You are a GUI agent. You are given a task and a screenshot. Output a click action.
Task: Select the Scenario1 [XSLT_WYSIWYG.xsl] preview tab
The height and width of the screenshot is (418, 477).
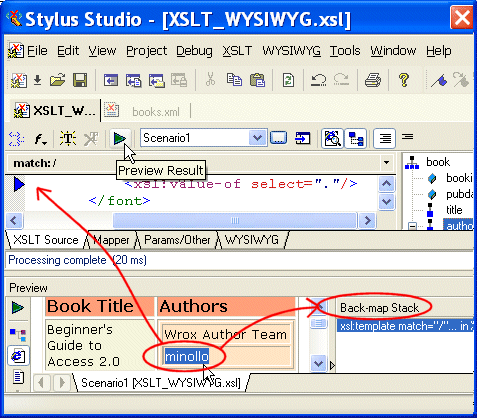tap(161, 383)
